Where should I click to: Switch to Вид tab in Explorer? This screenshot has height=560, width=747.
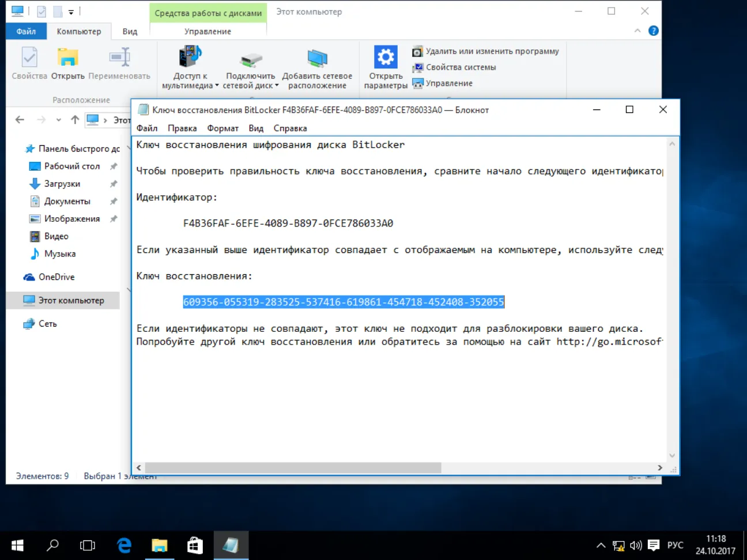click(x=130, y=31)
